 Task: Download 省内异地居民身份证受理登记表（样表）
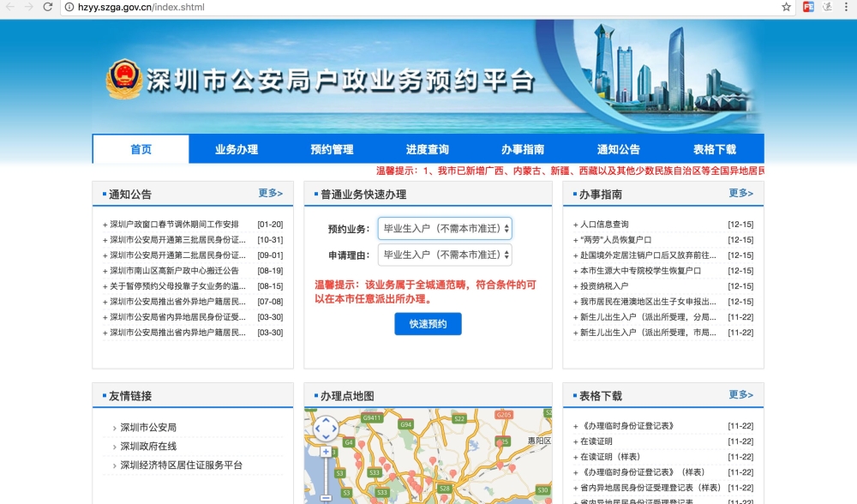point(650,488)
